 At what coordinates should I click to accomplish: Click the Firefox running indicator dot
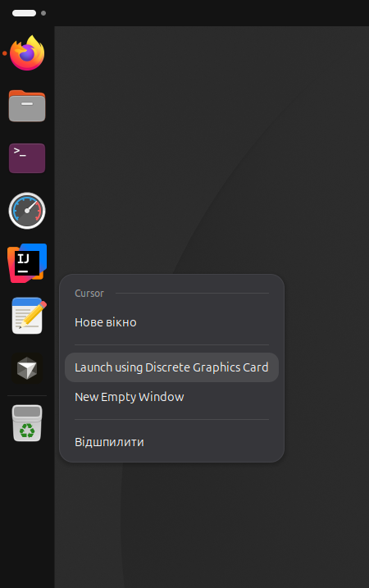pyautogui.click(x=4, y=53)
